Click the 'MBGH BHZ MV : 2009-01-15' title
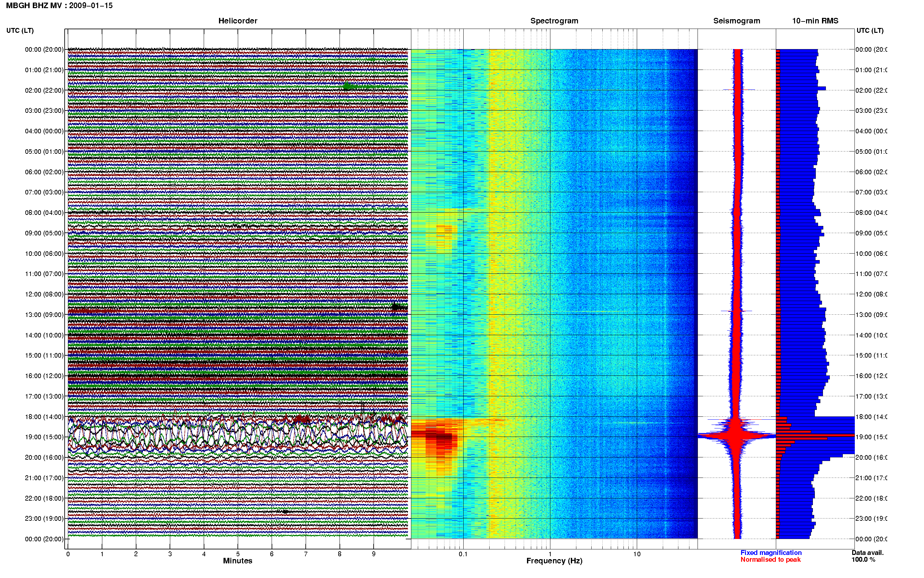The height and width of the screenshot is (578, 924). tap(59, 5)
